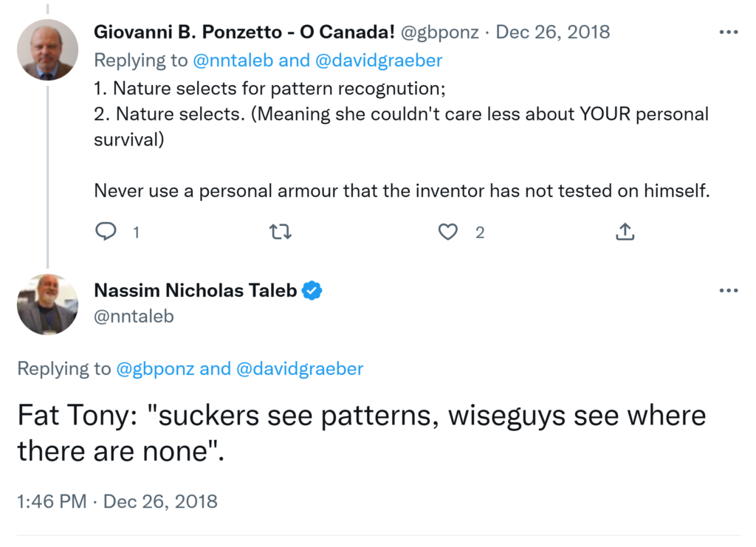Screen dimensions: 756x547
Task: Click the Dec 26, 2018 date on Giovanni's tweet
Action: pos(552,32)
